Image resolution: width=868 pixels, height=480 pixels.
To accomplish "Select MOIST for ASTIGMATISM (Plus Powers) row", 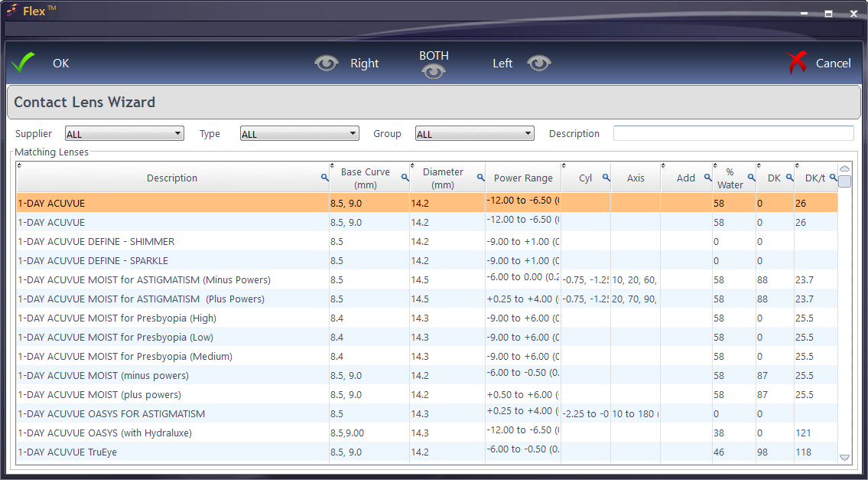I will (427, 299).
